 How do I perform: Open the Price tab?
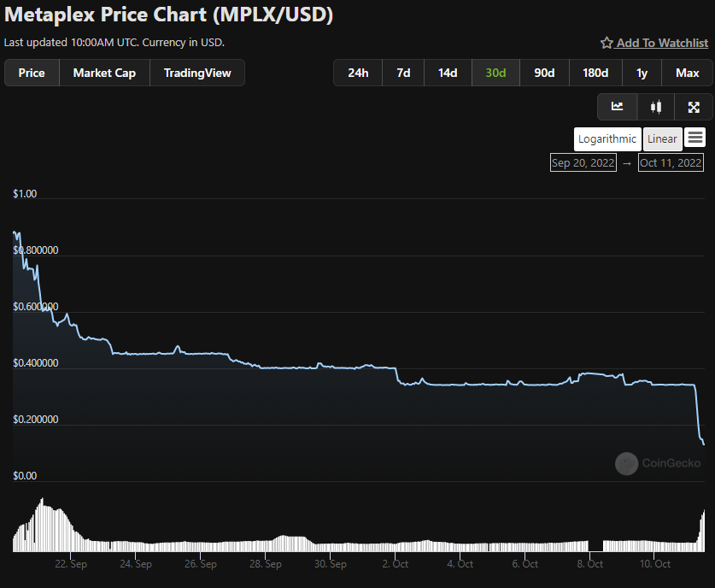[x=32, y=73]
